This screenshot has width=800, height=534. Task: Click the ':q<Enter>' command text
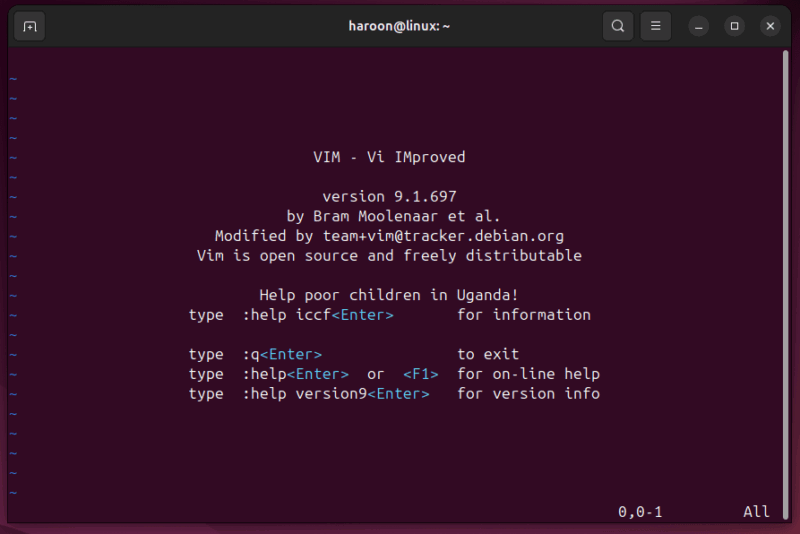coord(282,354)
